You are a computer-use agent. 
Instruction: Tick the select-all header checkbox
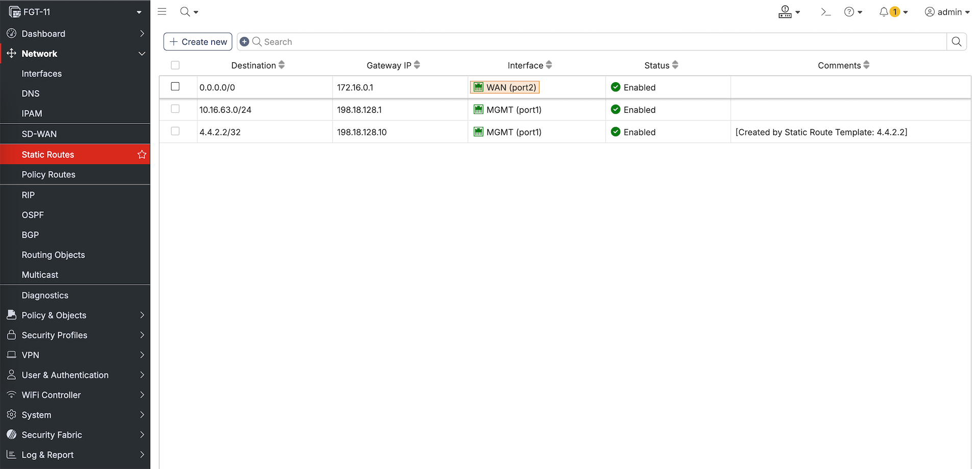tap(175, 65)
